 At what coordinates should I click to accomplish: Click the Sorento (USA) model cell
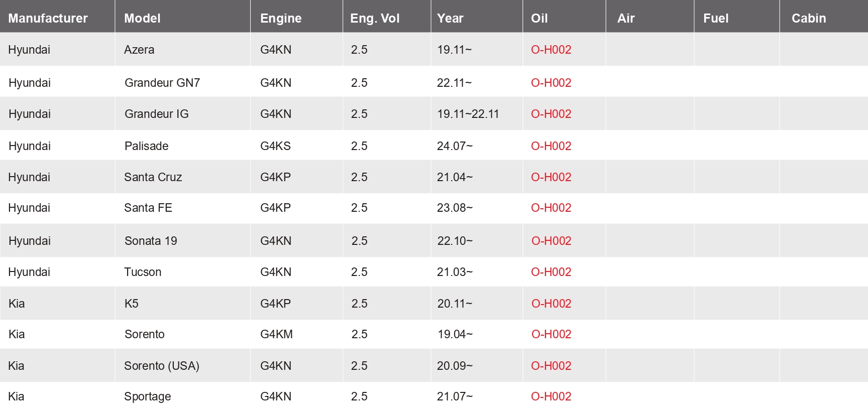point(162,366)
